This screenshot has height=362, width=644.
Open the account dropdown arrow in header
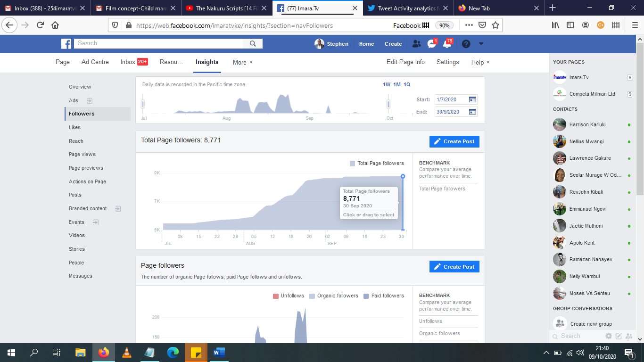pyautogui.click(x=481, y=44)
